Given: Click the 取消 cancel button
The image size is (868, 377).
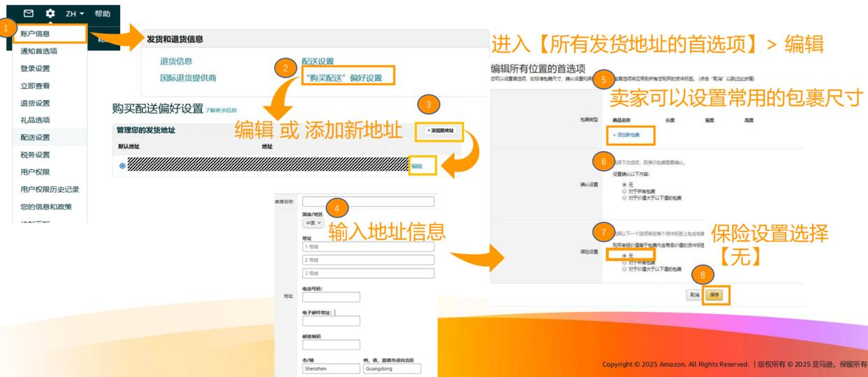Looking at the screenshot, I should click(693, 295).
